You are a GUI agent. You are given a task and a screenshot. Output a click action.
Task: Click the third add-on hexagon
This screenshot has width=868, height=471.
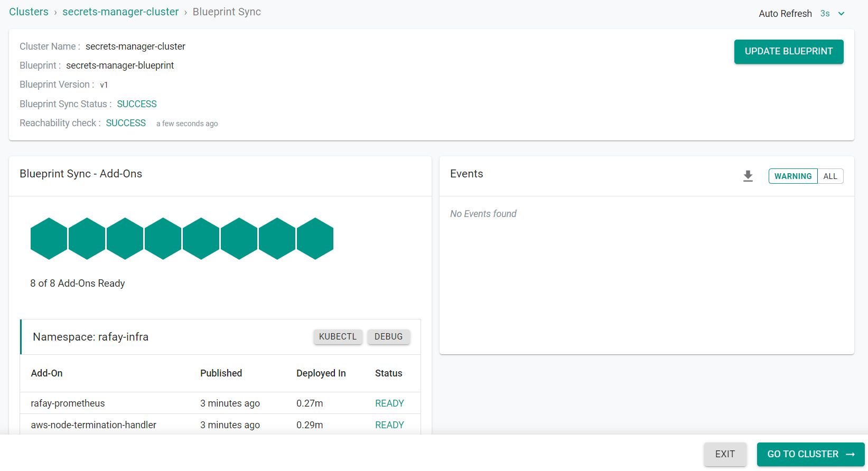coord(125,239)
